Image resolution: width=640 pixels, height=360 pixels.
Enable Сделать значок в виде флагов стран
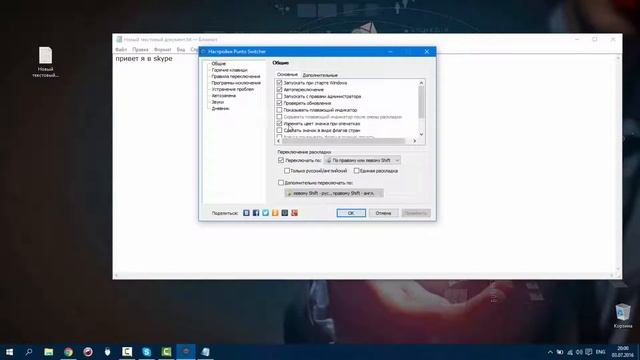click(279, 130)
